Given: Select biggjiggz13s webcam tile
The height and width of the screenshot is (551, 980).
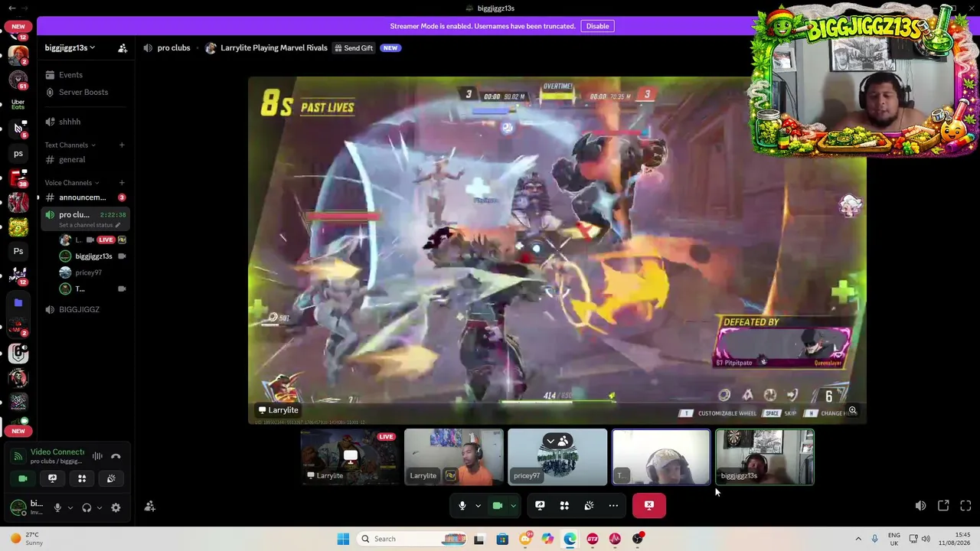Looking at the screenshot, I should click(x=764, y=457).
